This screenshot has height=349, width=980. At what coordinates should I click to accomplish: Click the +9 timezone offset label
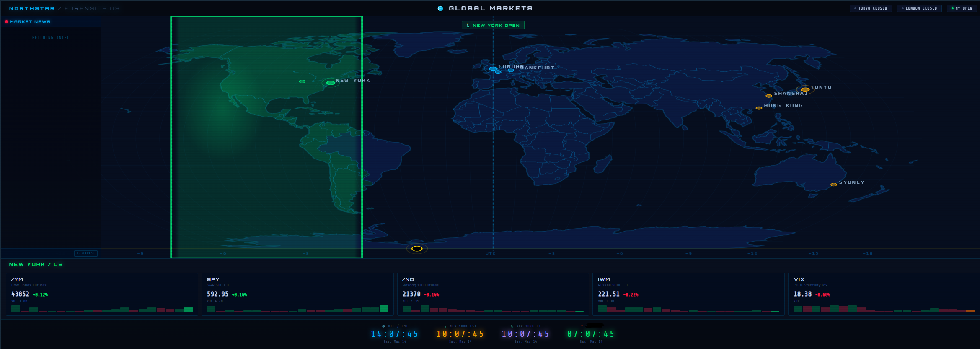click(689, 253)
